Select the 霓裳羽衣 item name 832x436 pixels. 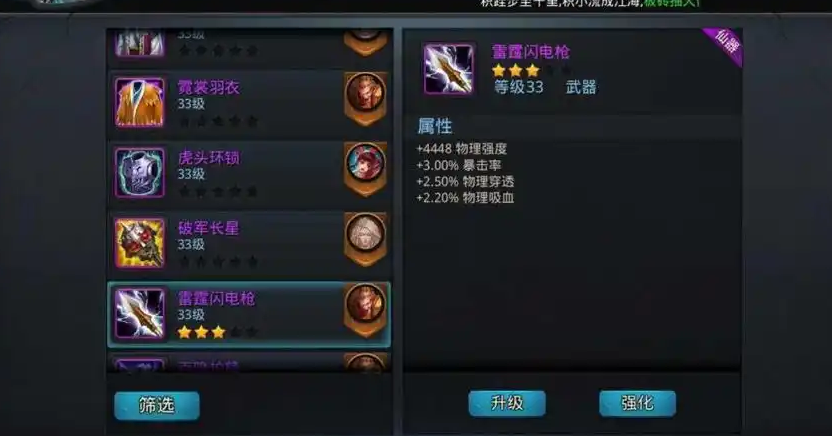[x=209, y=88]
